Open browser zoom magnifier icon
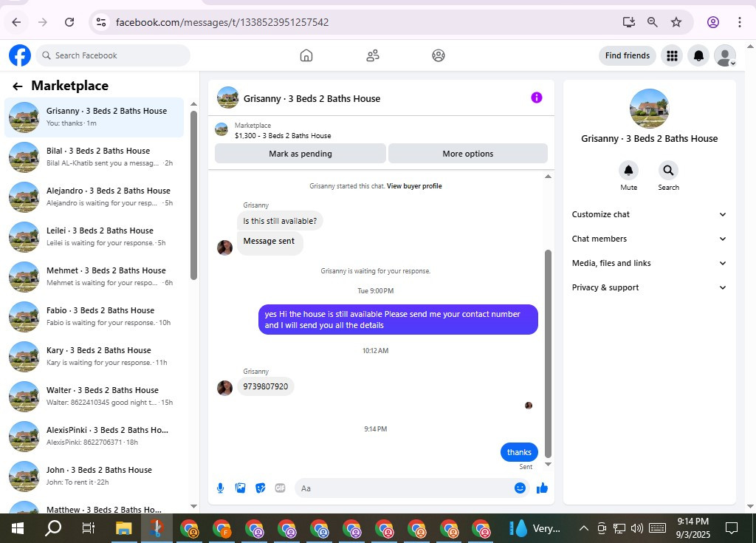Viewport: 756px width, 543px height. (x=653, y=22)
